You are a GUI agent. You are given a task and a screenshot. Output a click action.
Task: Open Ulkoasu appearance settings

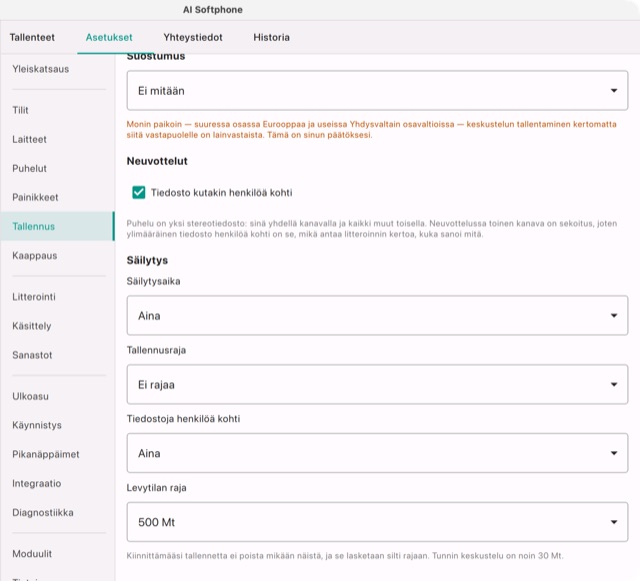57,396
